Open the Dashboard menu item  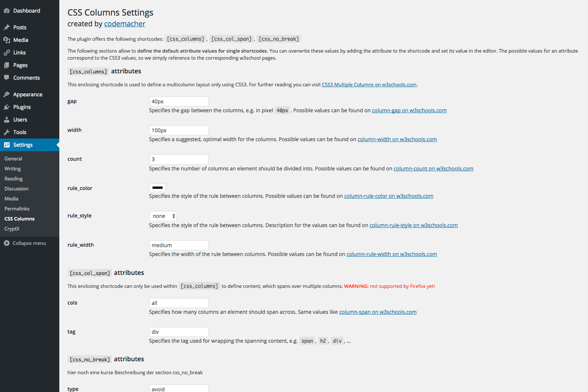click(30, 11)
